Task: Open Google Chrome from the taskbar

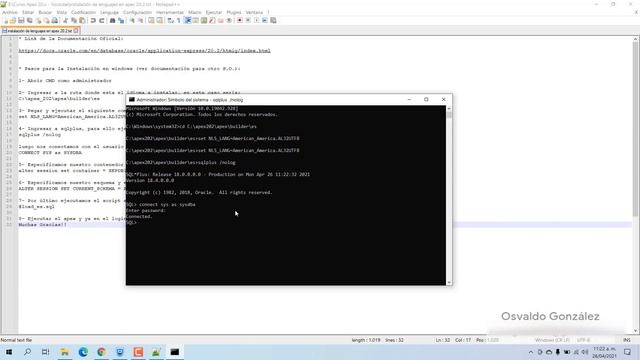Action: (101, 352)
